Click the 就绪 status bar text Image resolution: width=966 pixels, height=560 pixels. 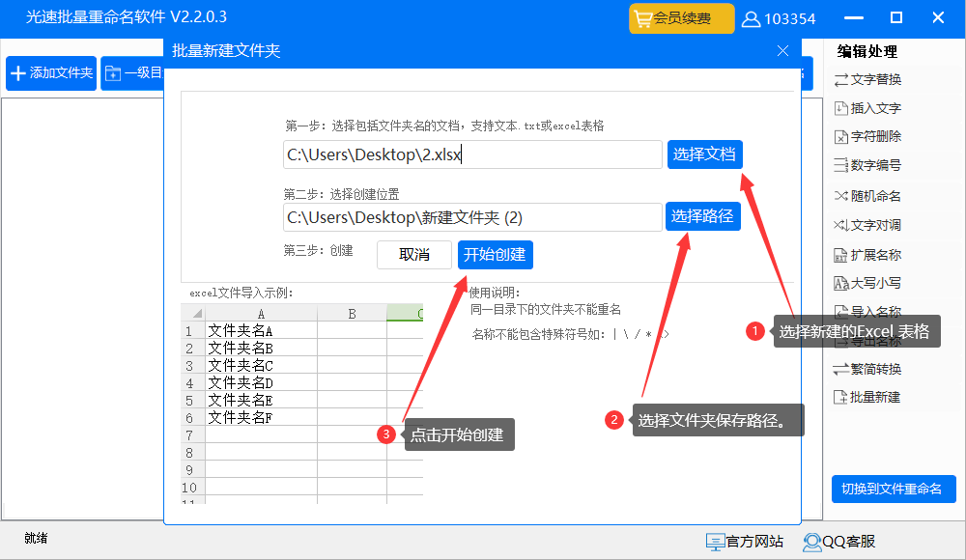[36, 538]
